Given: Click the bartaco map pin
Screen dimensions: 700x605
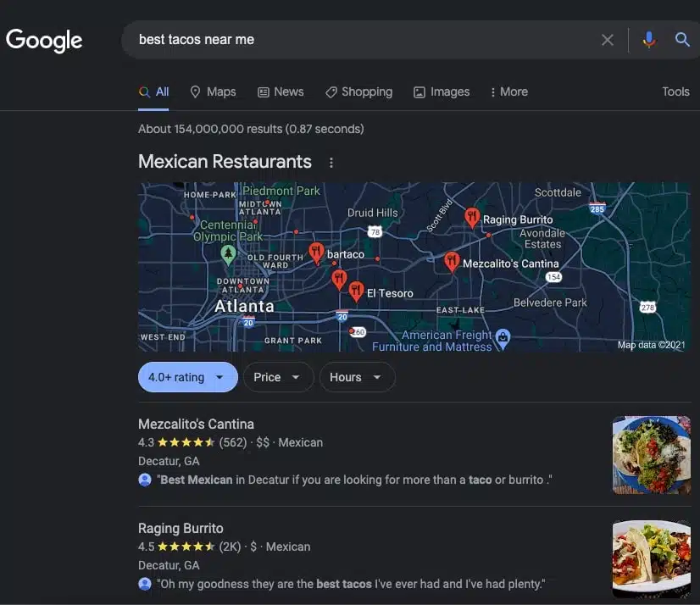Looking at the screenshot, I should (x=316, y=253).
